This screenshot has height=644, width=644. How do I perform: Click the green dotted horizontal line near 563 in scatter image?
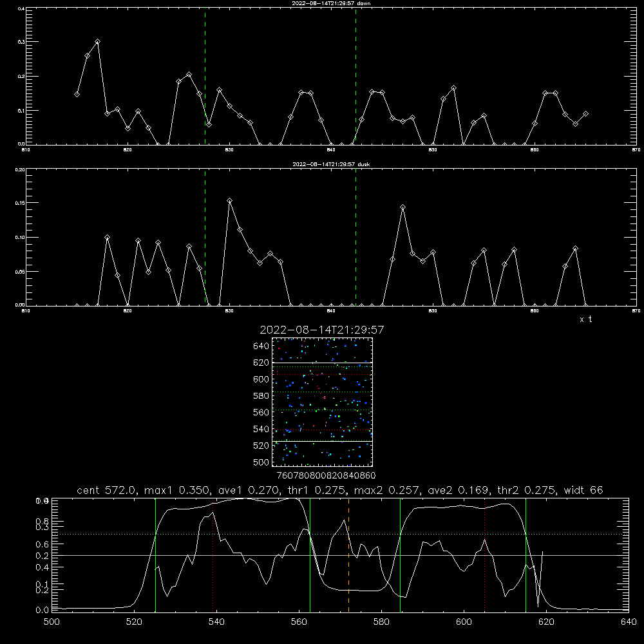pyautogui.click(x=323, y=410)
